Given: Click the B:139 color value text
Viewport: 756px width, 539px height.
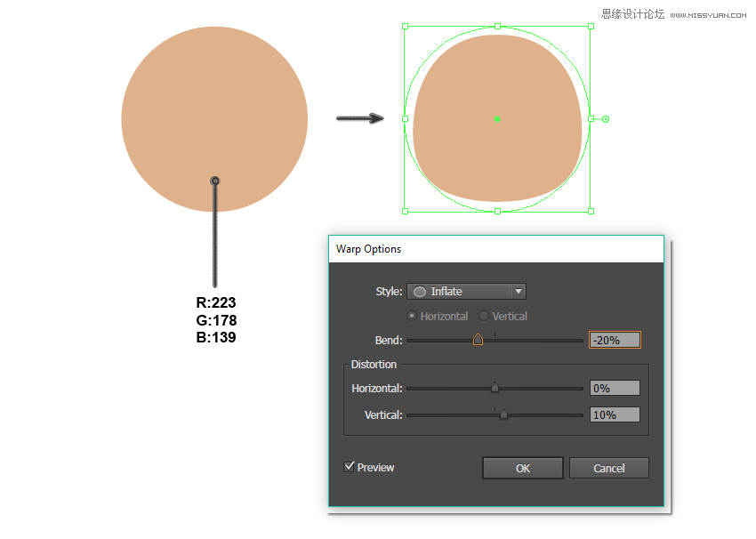Looking at the screenshot, I should tap(216, 337).
